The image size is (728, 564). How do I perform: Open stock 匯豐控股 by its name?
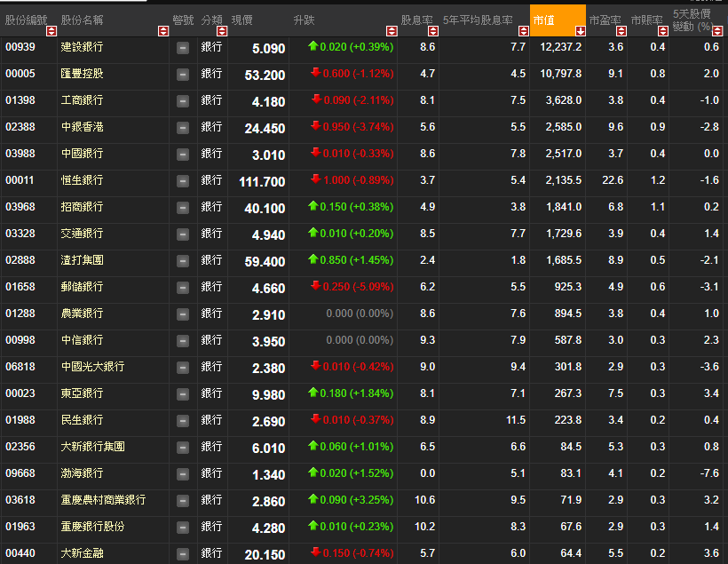pyautogui.click(x=82, y=74)
